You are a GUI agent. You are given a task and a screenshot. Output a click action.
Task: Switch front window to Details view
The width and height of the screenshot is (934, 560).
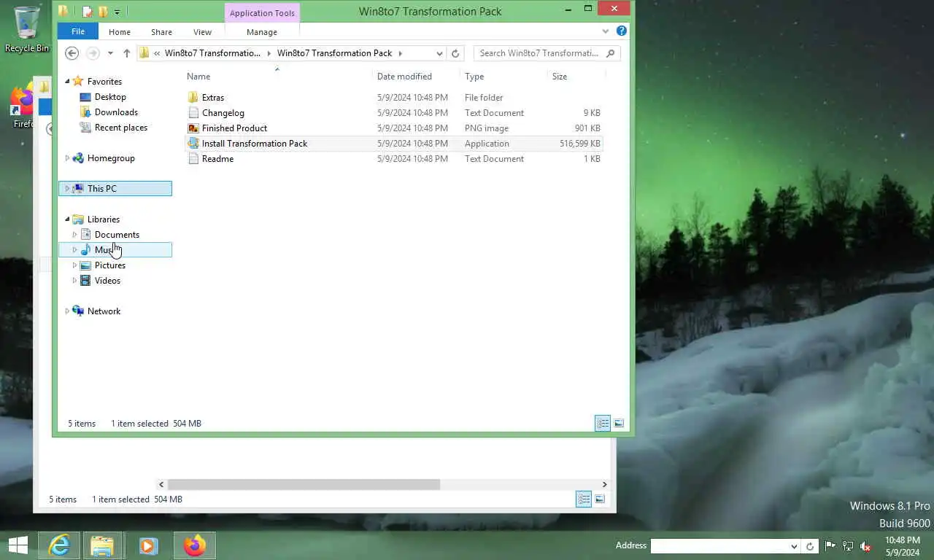pos(603,424)
